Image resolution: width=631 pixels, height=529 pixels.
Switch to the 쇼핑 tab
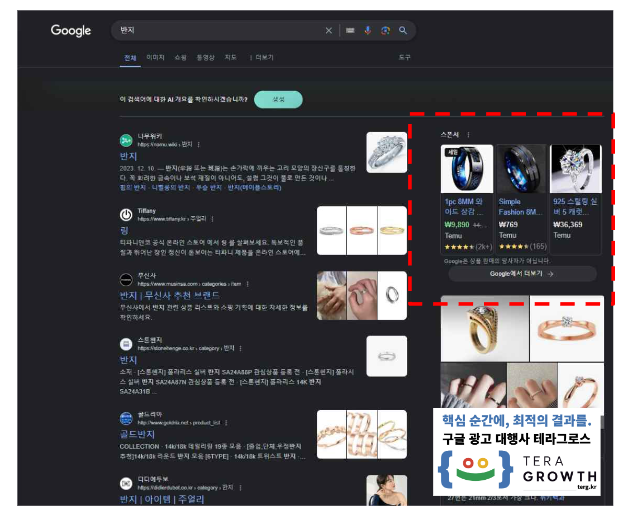click(181, 58)
